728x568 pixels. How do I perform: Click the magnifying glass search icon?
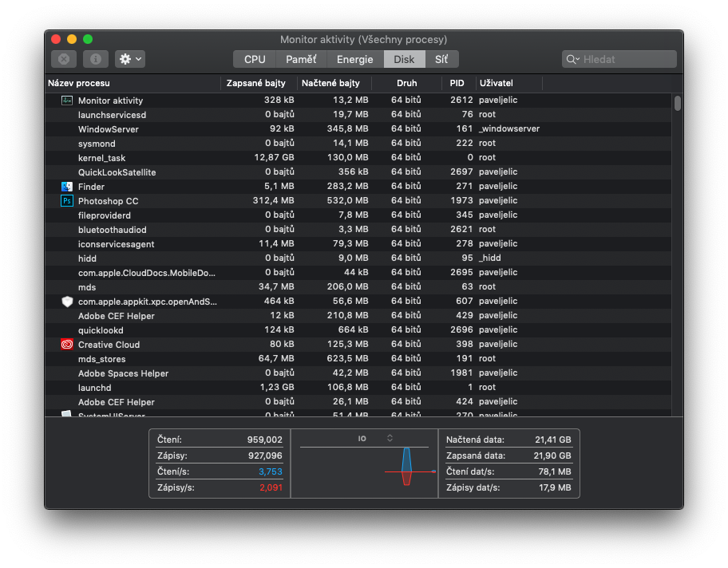(572, 59)
